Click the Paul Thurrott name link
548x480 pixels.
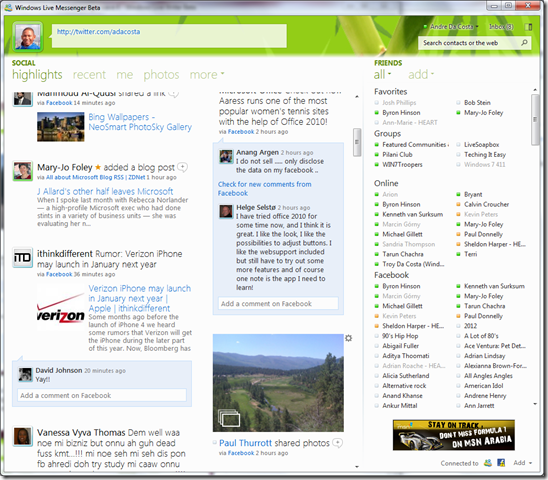[x=245, y=443]
